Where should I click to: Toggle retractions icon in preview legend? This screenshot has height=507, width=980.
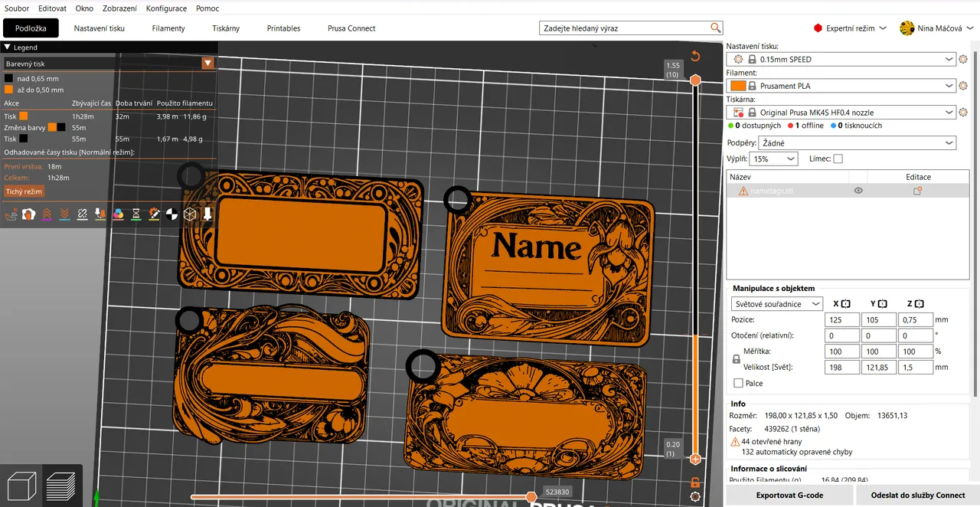click(x=47, y=214)
